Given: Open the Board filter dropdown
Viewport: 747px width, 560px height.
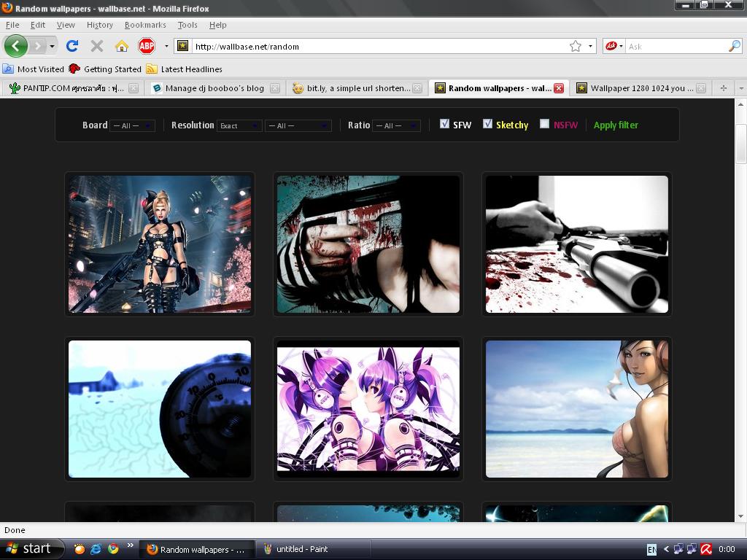Looking at the screenshot, I should [x=133, y=125].
